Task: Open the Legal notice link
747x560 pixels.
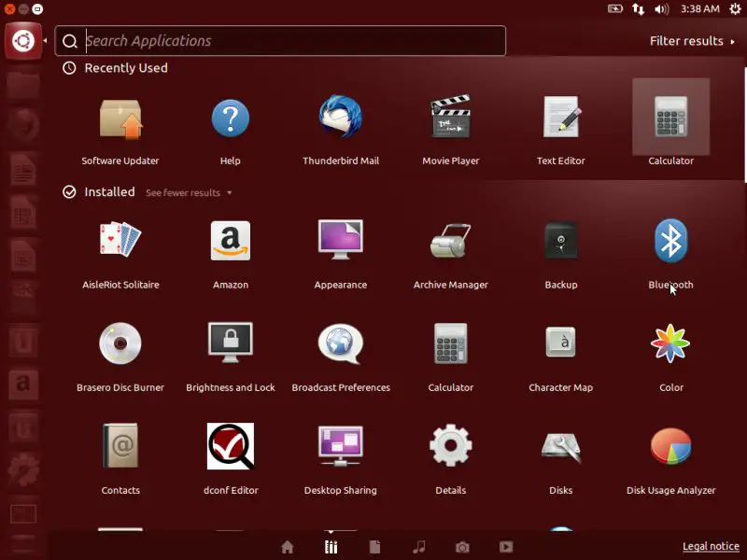Action: (711, 546)
